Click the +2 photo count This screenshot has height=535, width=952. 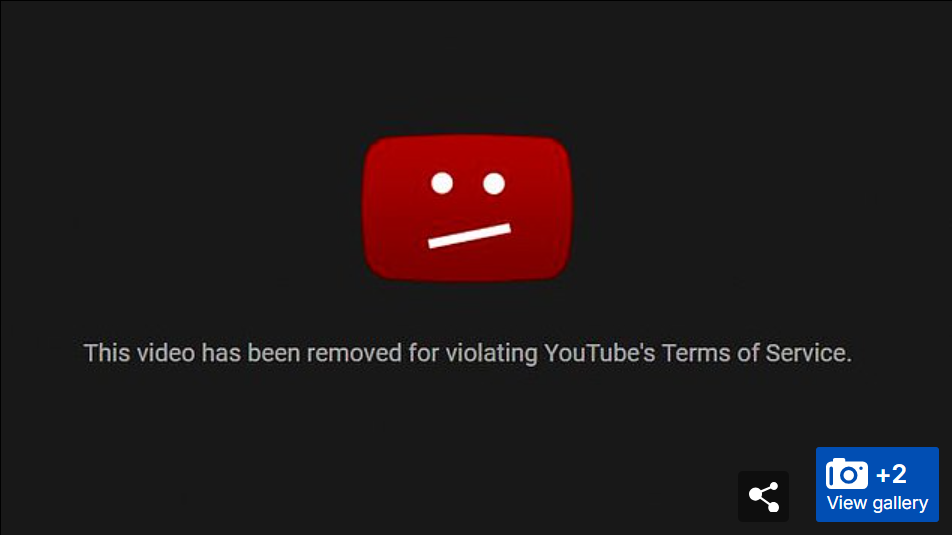pyautogui.click(x=891, y=474)
